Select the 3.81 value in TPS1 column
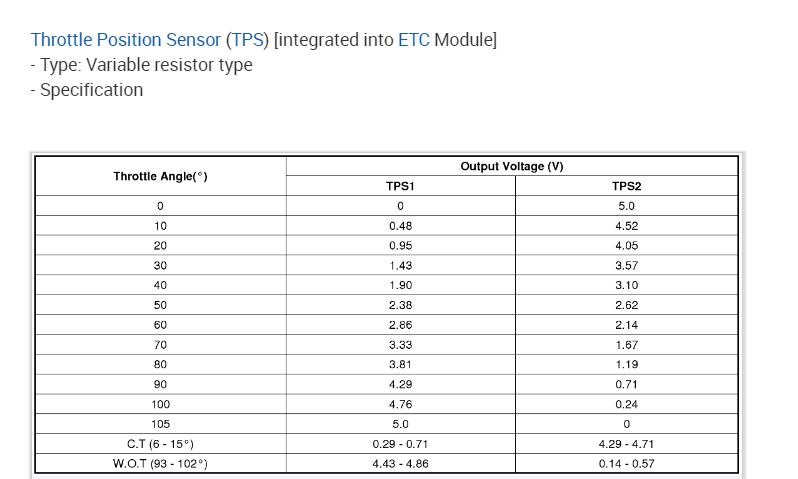 [400, 365]
